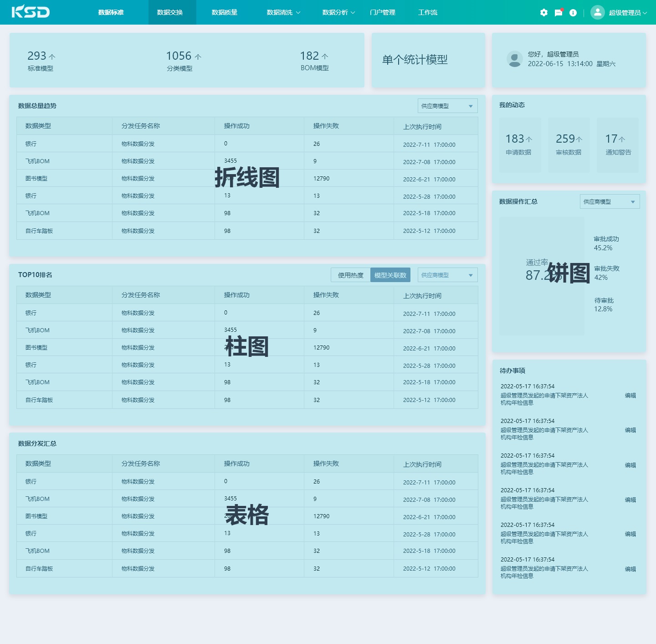Open the 单个统计模型 card
This screenshot has height=644, width=656.
[x=428, y=60]
